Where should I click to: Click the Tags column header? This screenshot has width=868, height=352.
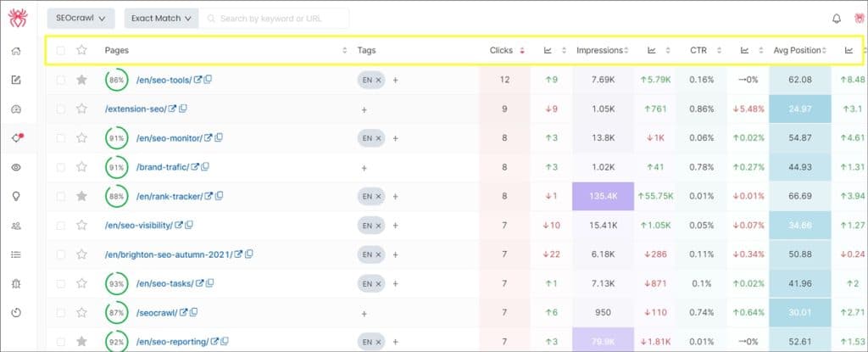pos(366,50)
